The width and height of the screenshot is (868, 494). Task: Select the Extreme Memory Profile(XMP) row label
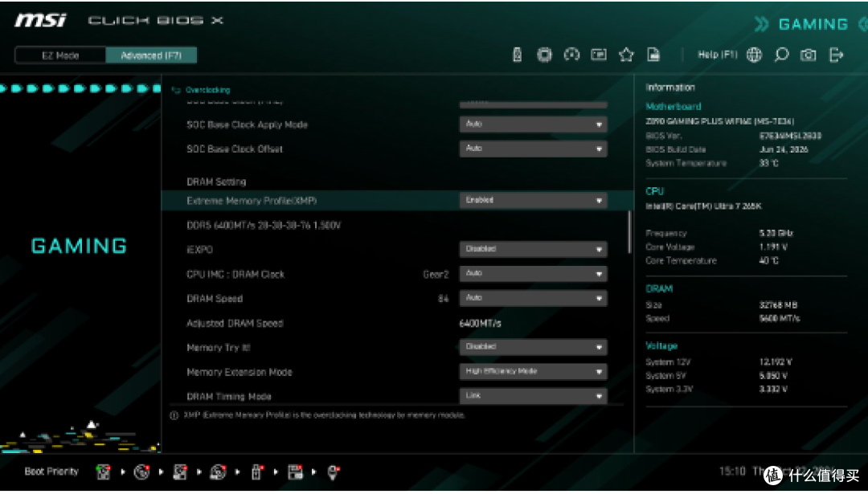click(252, 201)
